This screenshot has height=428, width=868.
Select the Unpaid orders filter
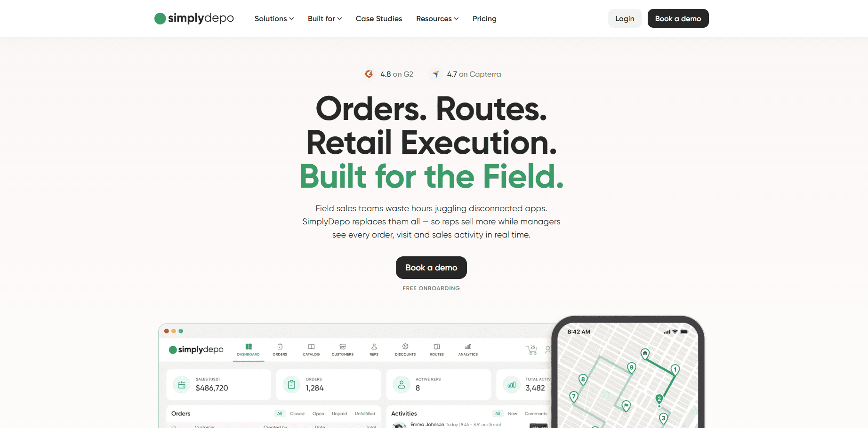339,414
